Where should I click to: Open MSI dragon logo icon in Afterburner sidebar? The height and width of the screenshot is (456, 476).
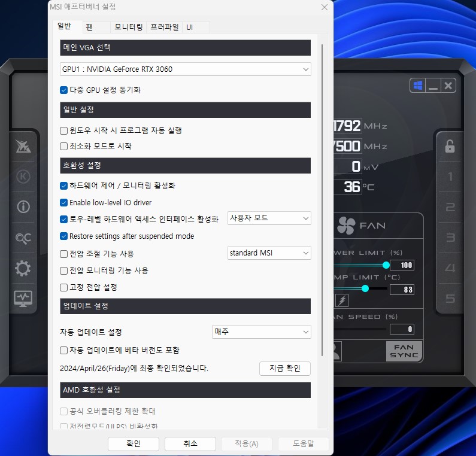[x=23, y=147]
